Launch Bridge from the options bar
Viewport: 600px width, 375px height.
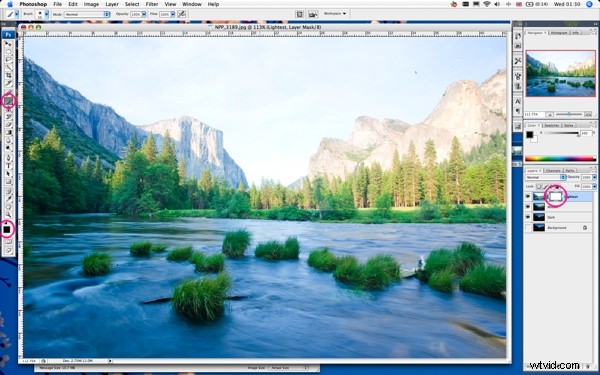313,14
